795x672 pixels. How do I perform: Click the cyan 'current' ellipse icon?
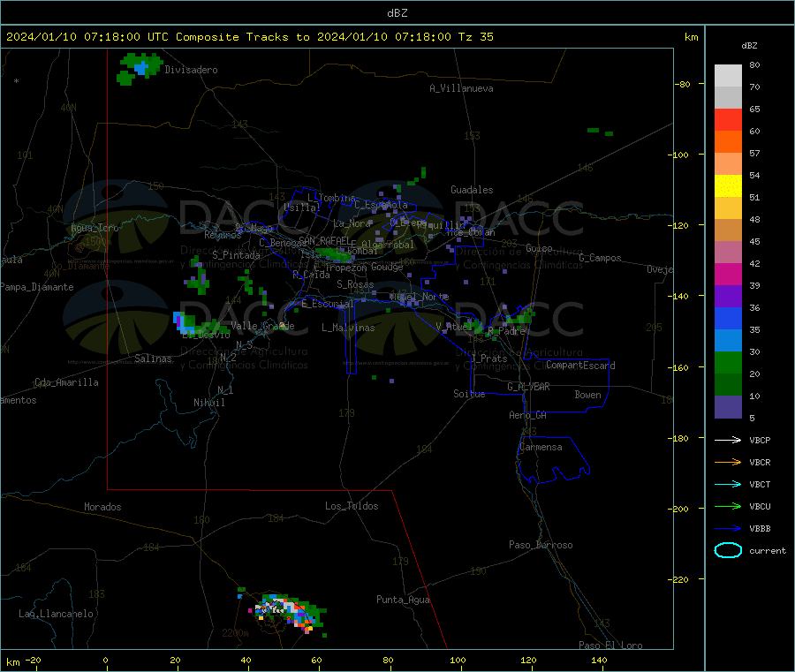click(x=728, y=550)
